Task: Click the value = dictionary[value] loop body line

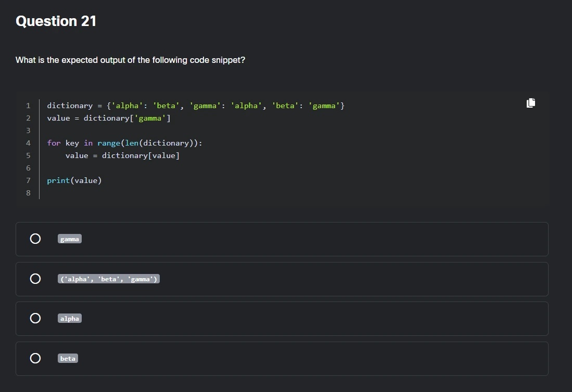Action: 122,155
